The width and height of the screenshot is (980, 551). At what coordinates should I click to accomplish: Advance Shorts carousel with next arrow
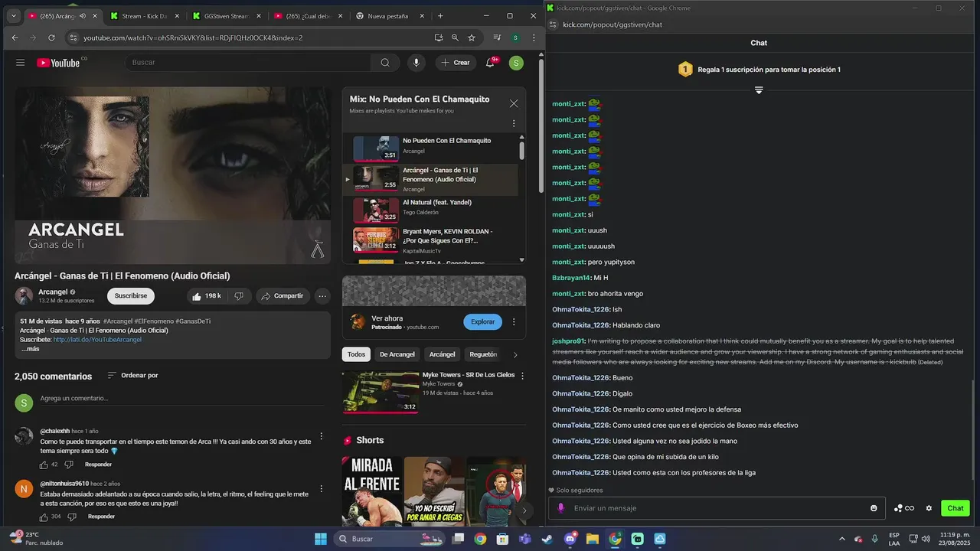(524, 510)
